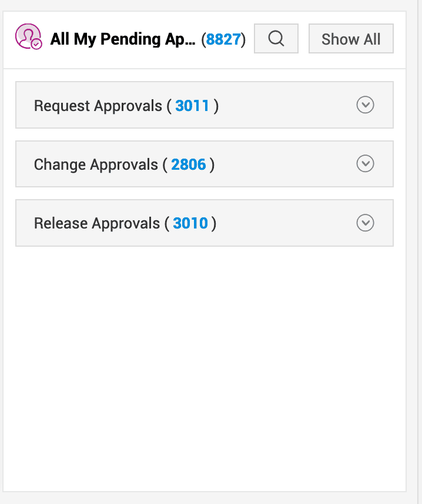Image resolution: width=422 pixels, height=504 pixels.
Task: Expand Change Approvals with its chevron icon
Action: [x=365, y=164]
